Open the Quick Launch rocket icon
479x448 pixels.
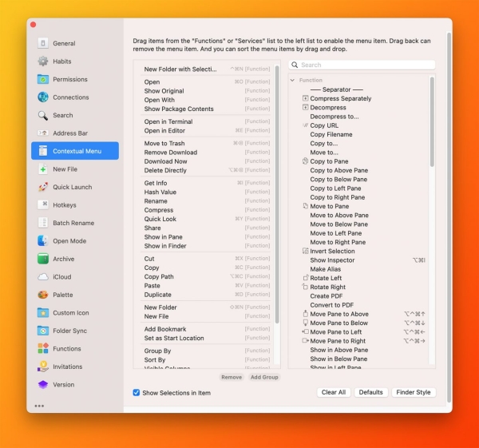tap(43, 187)
